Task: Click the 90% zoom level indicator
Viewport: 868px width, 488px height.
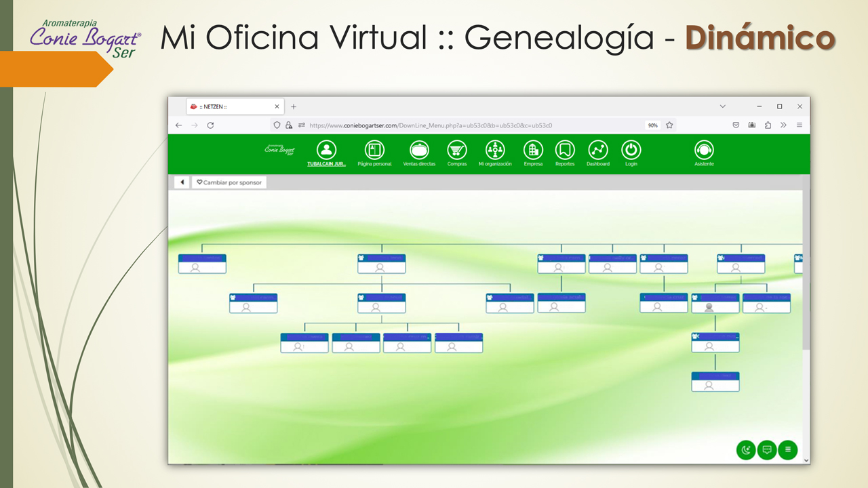Action: tap(652, 125)
